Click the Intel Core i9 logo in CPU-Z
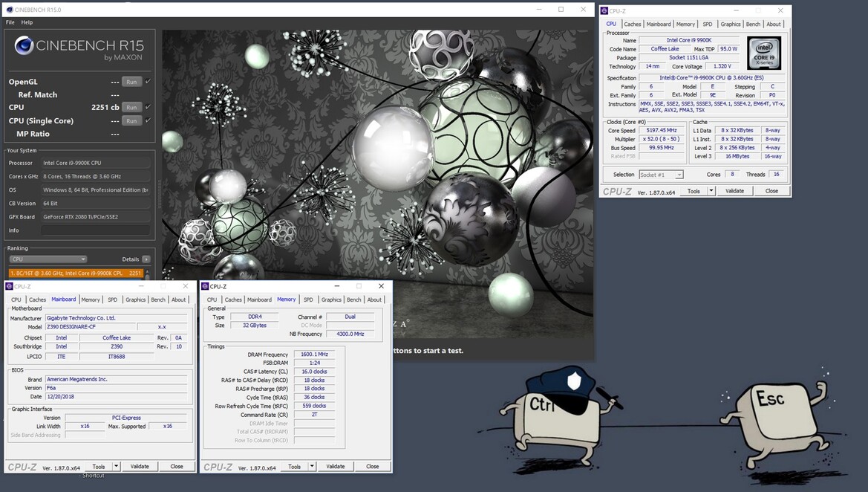The image size is (868, 492). coord(764,54)
